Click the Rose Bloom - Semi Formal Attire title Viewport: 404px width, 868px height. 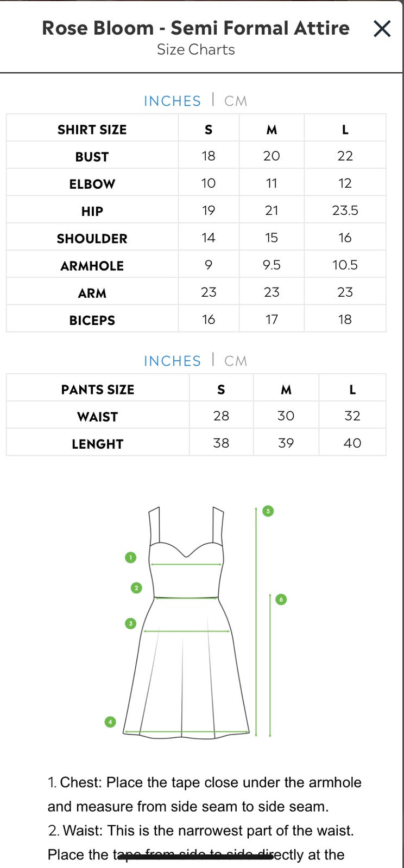pos(195,28)
